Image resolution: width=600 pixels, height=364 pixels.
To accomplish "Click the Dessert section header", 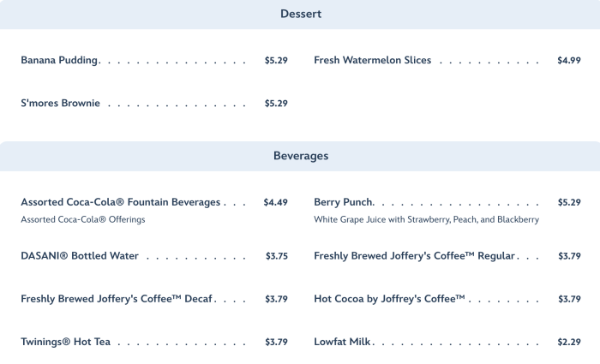I will tap(300, 14).
